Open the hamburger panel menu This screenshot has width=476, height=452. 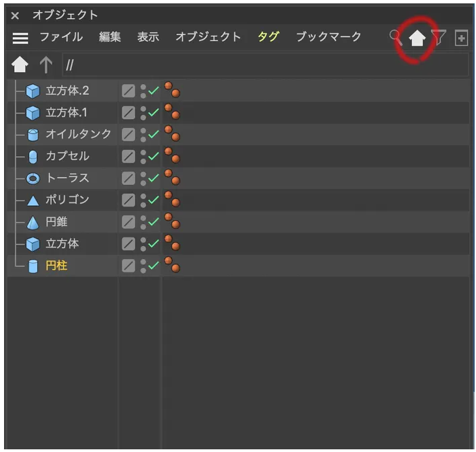point(20,38)
